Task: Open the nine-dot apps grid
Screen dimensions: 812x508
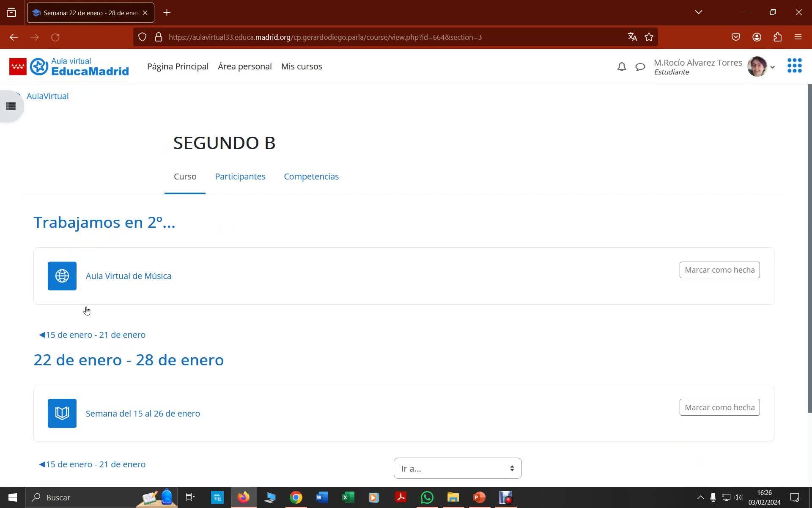Action: click(794, 66)
